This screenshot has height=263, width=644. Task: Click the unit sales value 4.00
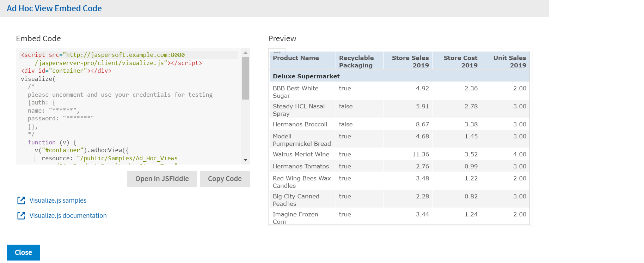[x=520, y=154]
